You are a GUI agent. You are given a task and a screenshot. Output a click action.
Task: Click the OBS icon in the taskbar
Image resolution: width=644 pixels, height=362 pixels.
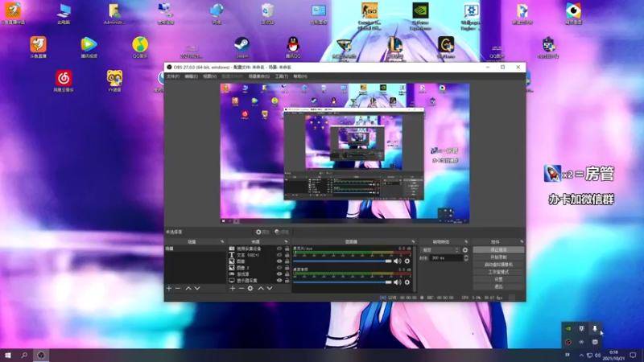pyautogui.click(x=40, y=354)
